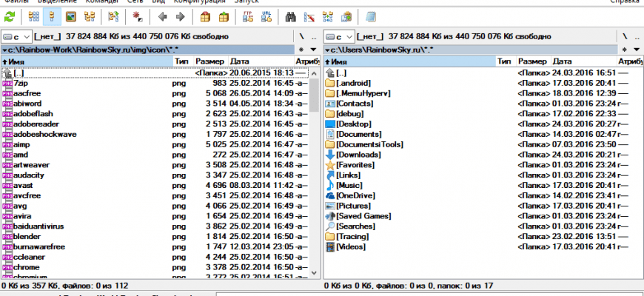Sort left panel by Размер column
Image resolution: width=644 pixels, height=296 pixels.
click(211, 61)
